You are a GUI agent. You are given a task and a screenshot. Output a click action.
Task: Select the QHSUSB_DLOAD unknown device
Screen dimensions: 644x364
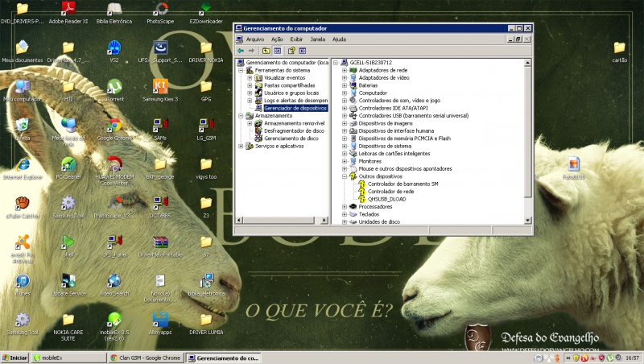[x=386, y=199]
